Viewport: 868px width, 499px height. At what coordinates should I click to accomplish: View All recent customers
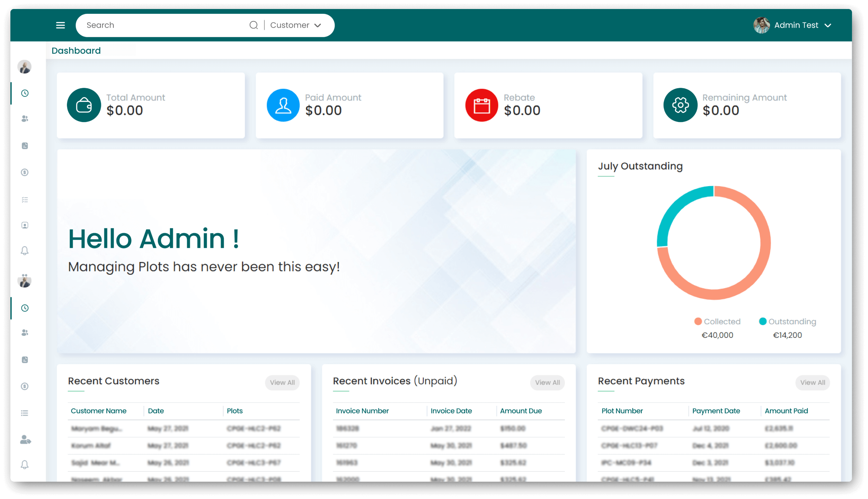click(282, 383)
